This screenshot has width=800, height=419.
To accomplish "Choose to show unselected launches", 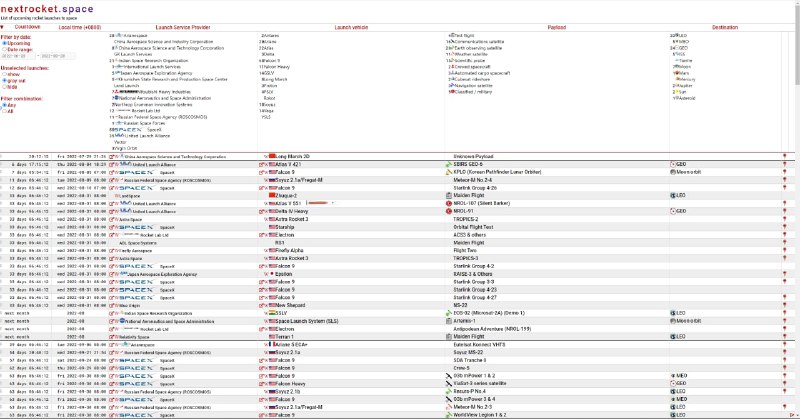I will pos(5,75).
